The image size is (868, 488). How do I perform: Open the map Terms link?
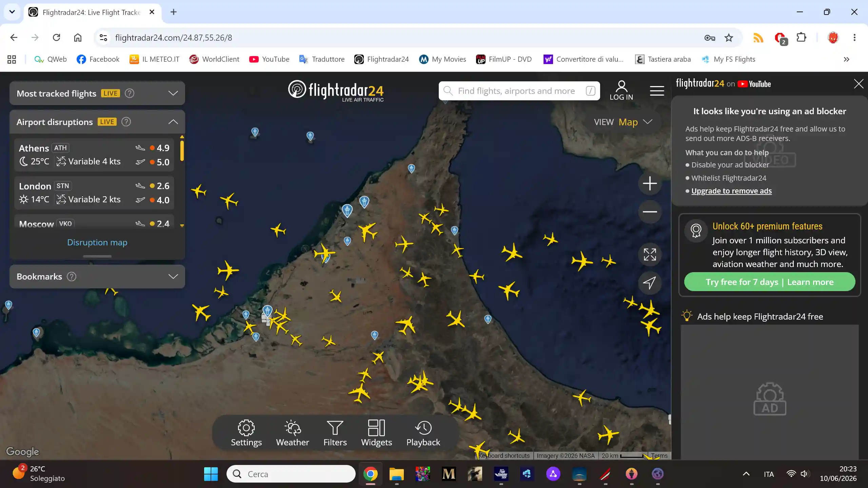[659, 455]
